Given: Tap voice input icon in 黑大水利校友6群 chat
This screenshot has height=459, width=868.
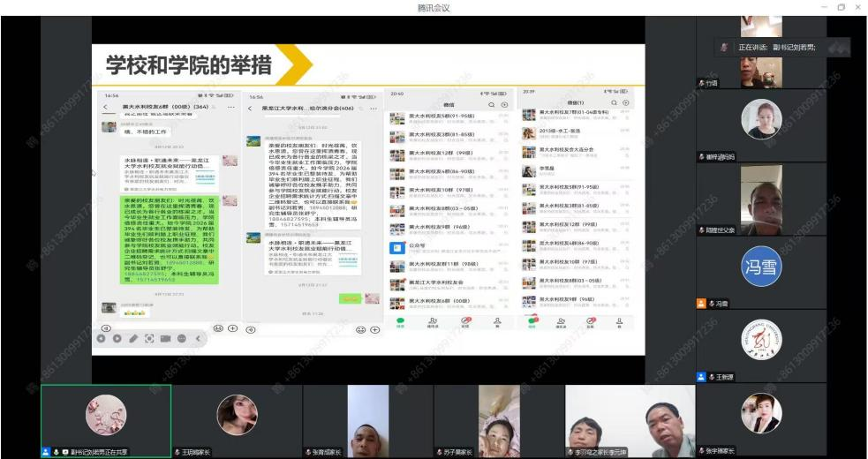Looking at the screenshot, I should click(x=107, y=327).
